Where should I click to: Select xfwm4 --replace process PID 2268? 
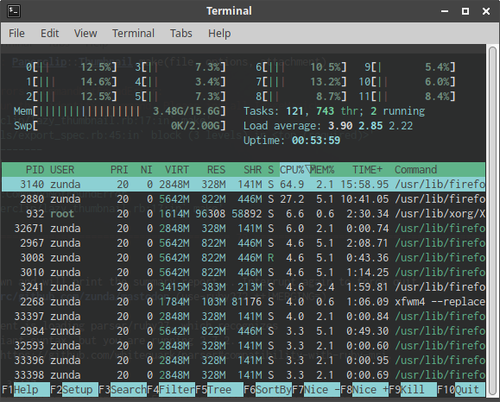click(243, 302)
